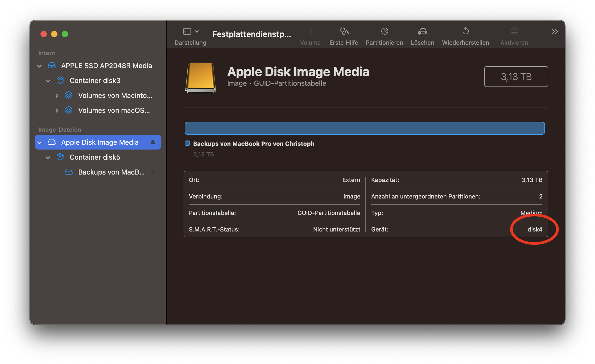Open the Darstellung sidebar view icon
Image resolution: width=595 pixels, height=364 pixels.
[x=187, y=31]
